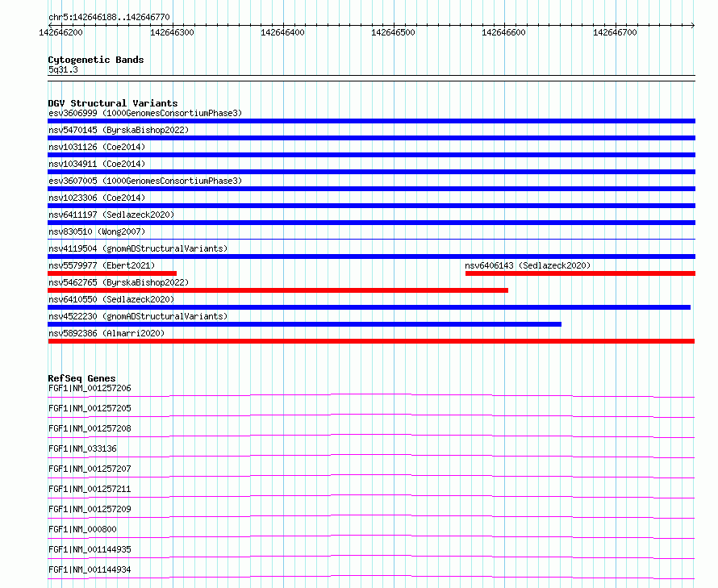Click the 142646400 ruler tick label
This screenshot has width=718, height=588.
[282, 32]
